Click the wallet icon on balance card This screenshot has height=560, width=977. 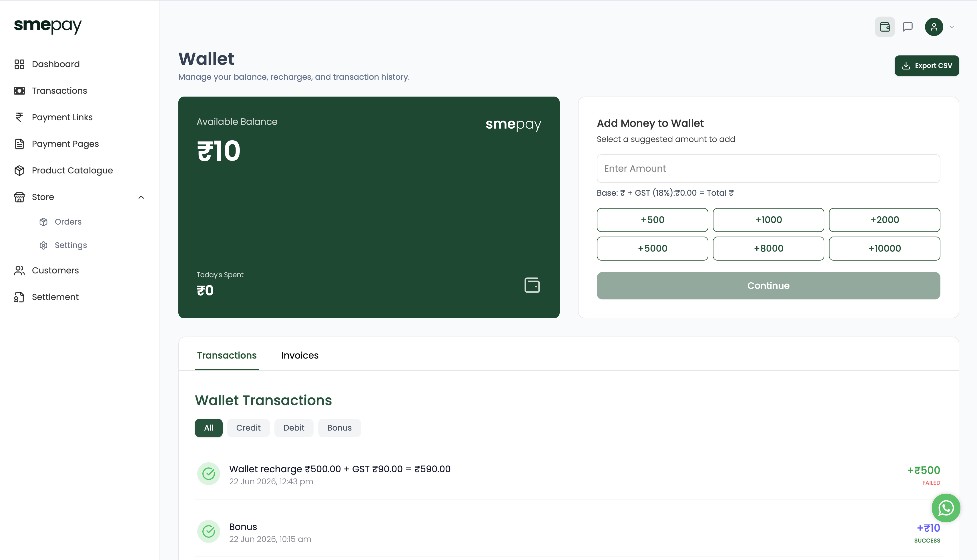[532, 285]
